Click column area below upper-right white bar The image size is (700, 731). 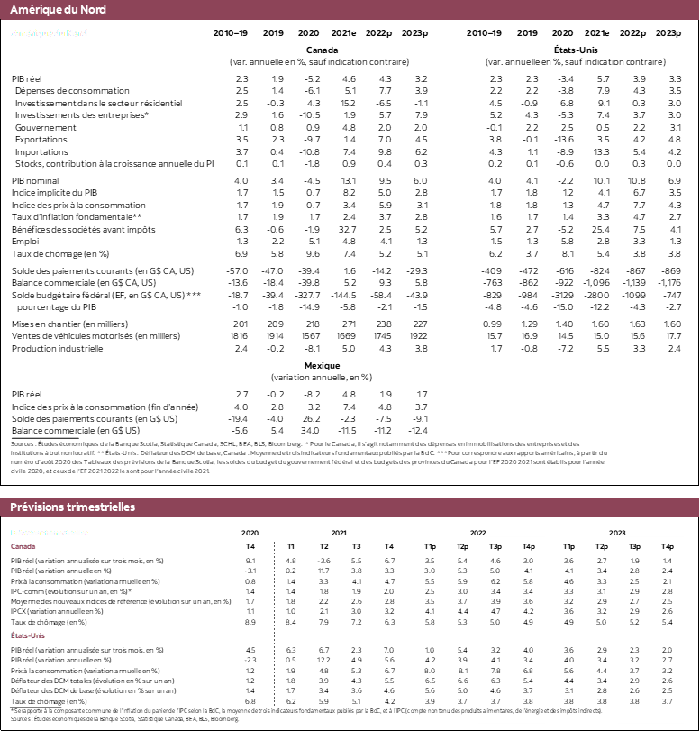(x=650, y=631)
